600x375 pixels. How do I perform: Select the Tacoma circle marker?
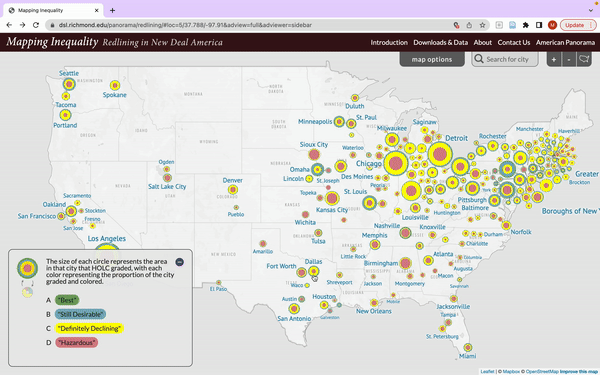tap(66, 96)
